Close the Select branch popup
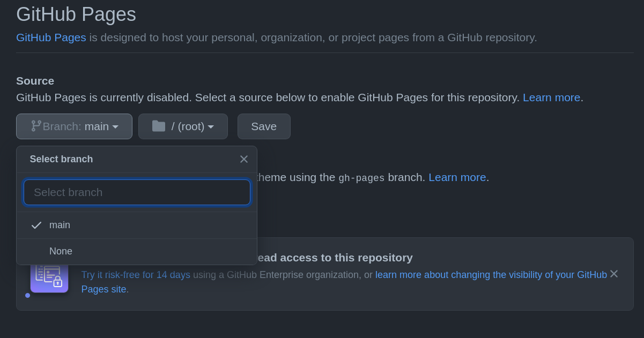 243,159
